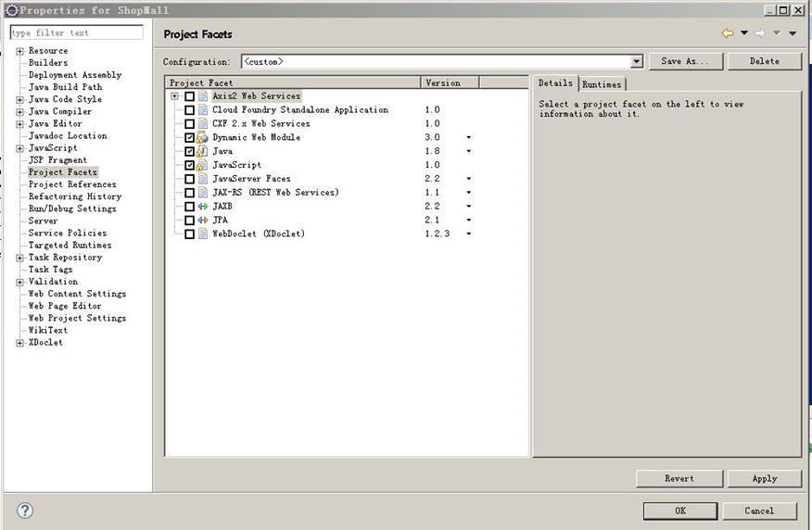Select Project References in tree
This screenshot has width=812, height=530.
(x=72, y=184)
